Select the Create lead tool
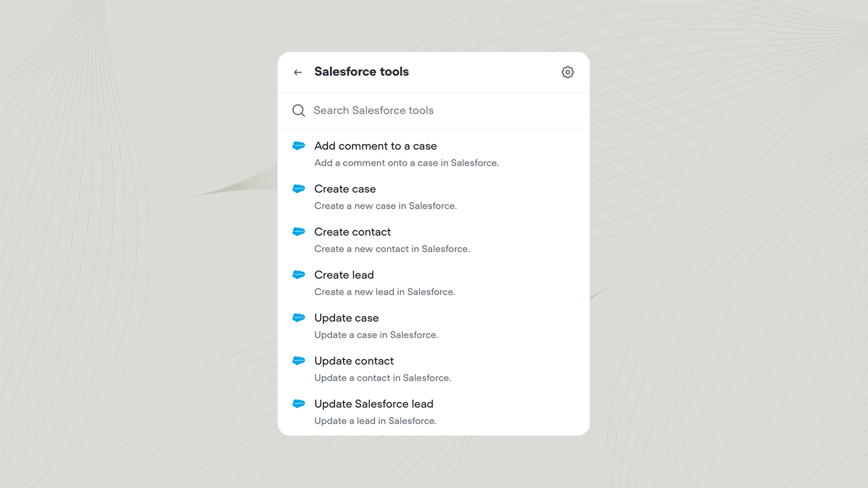The image size is (868, 488). point(344,274)
